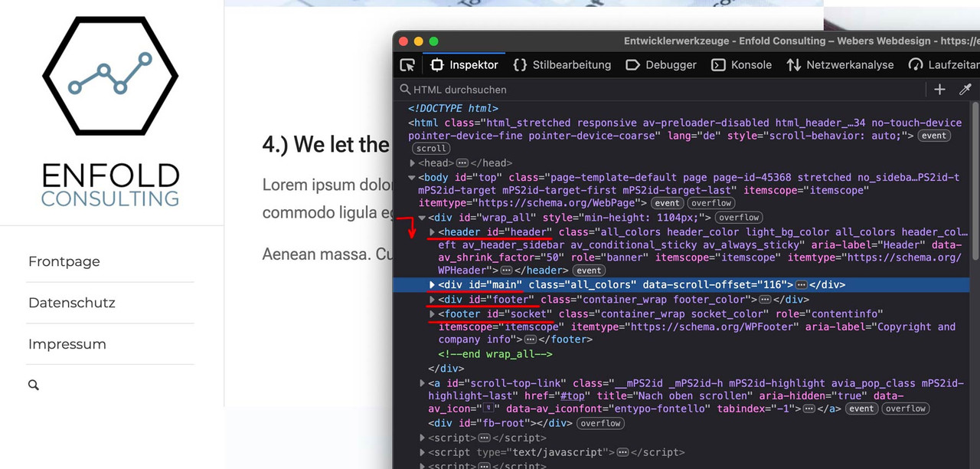
Task: Click the event badge on the body element
Action: click(x=667, y=203)
